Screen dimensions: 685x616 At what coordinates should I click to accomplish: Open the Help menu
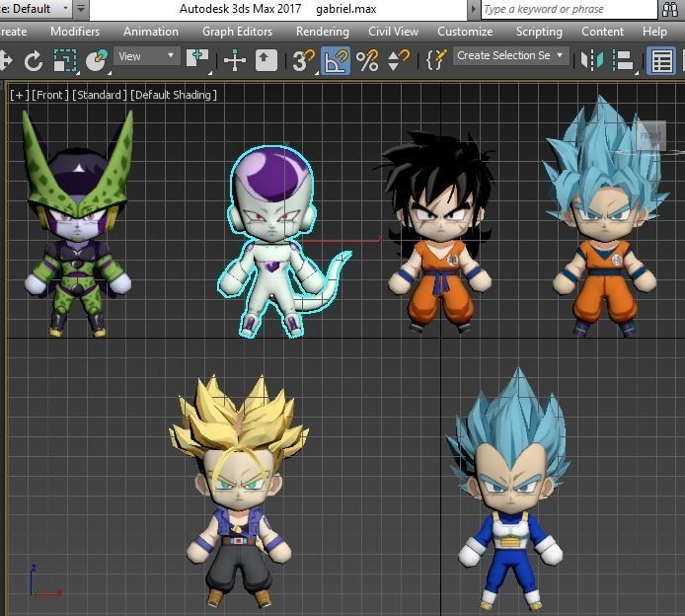(x=654, y=32)
